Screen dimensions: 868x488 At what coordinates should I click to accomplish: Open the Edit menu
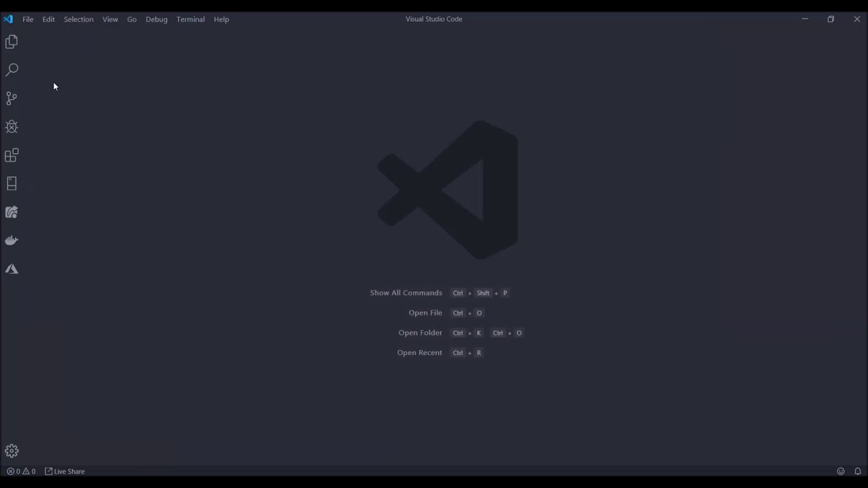(49, 19)
